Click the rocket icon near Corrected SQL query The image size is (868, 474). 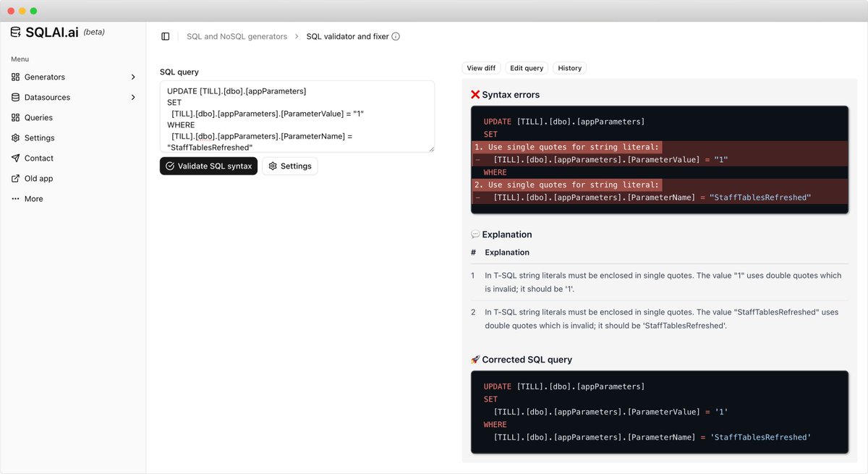(x=475, y=359)
